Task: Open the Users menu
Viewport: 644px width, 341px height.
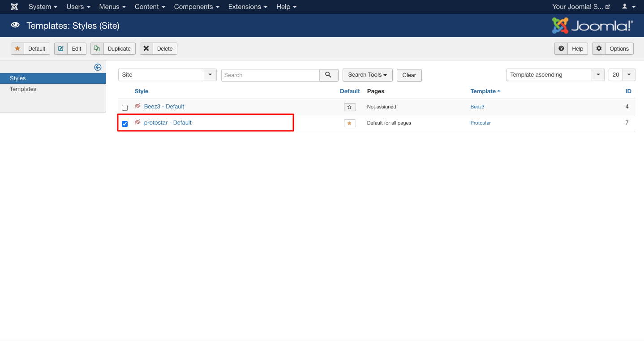Action: (78, 7)
